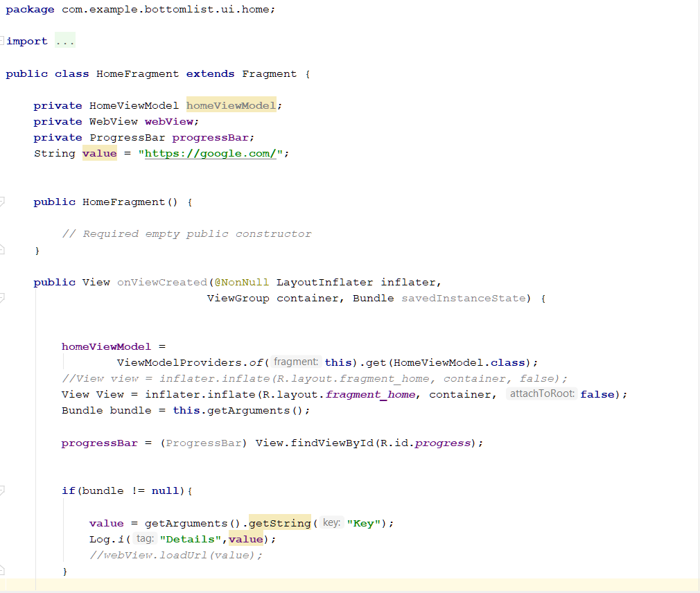This screenshot has height=593, width=700.
Task: Click the "tag:" parameter hint
Action: pyautogui.click(x=145, y=538)
